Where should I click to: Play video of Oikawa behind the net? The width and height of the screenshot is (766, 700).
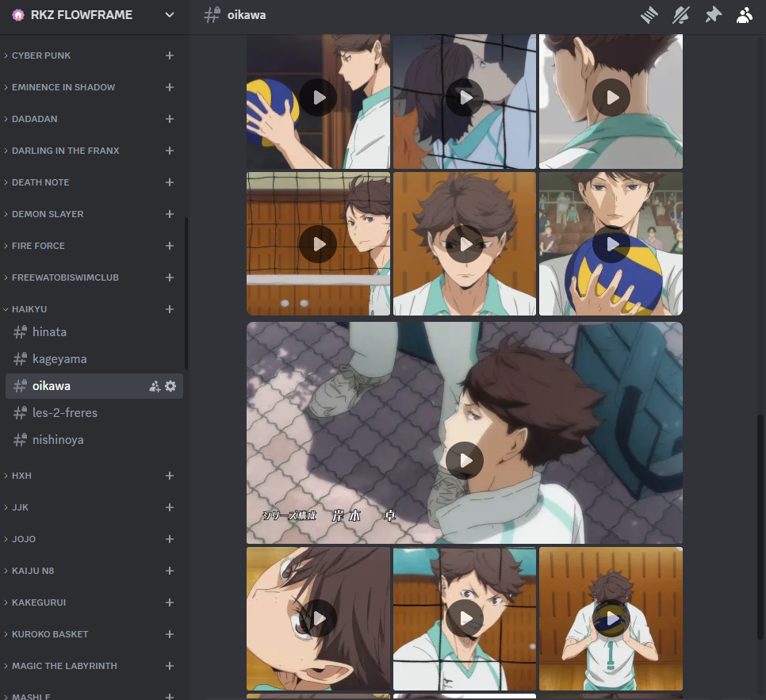pos(318,244)
